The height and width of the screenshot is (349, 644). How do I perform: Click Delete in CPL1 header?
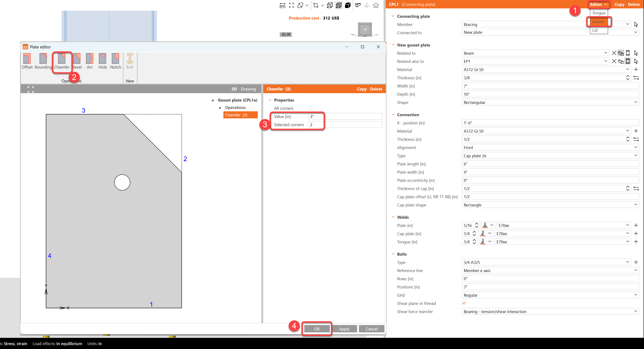634,4
